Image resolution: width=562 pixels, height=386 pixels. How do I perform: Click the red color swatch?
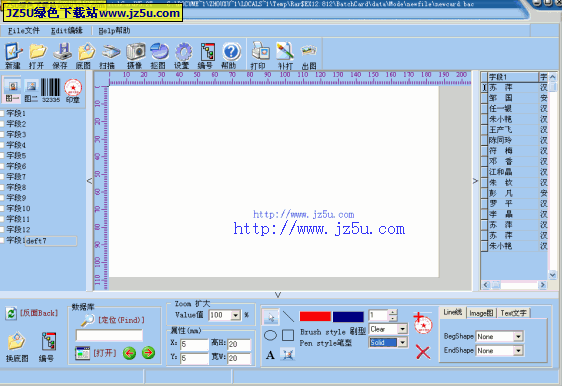click(315, 316)
